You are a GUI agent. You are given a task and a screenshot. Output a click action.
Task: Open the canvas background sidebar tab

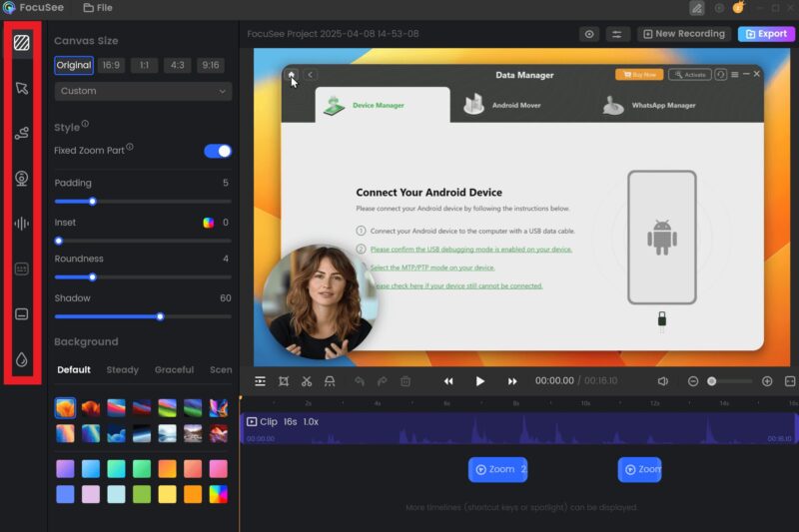(21, 43)
